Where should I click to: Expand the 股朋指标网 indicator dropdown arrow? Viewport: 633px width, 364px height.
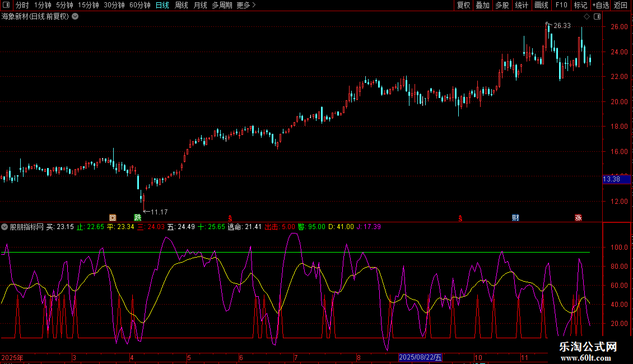pyautogui.click(x=5, y=227)
